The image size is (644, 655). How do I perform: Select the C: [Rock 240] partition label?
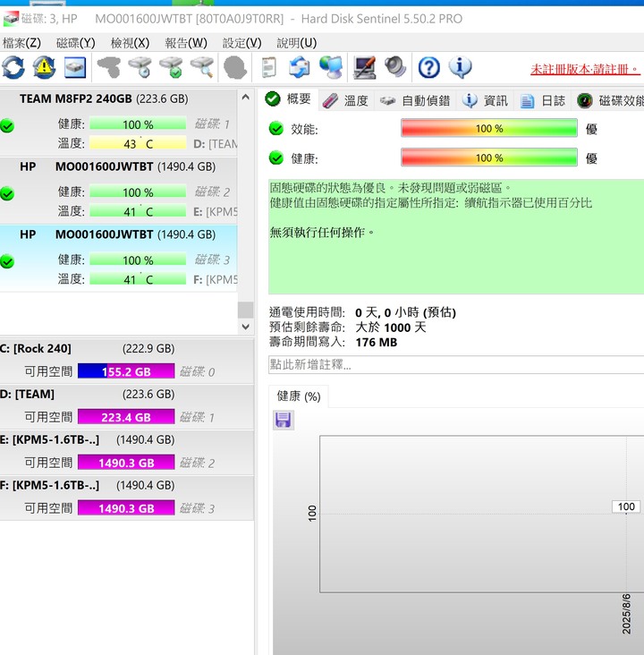coord(36,348)
